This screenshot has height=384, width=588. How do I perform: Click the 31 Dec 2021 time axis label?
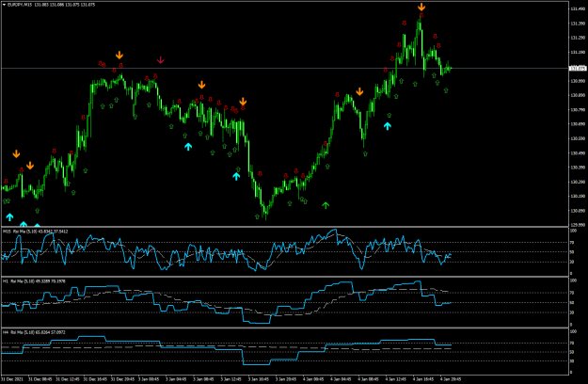(x=12, y=379)
